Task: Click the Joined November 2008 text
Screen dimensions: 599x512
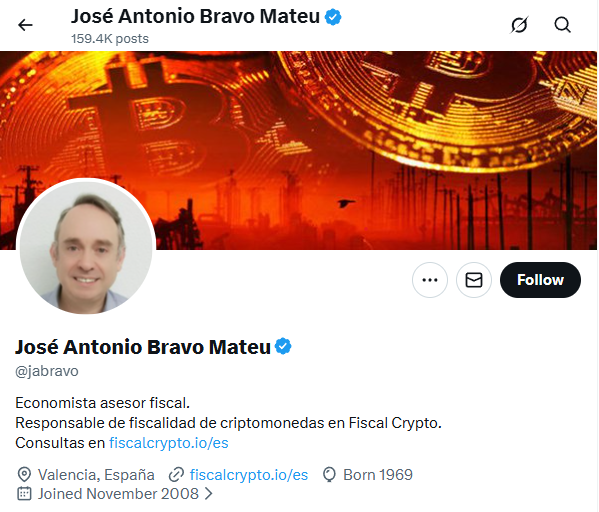Action: [x=118, y=494]
